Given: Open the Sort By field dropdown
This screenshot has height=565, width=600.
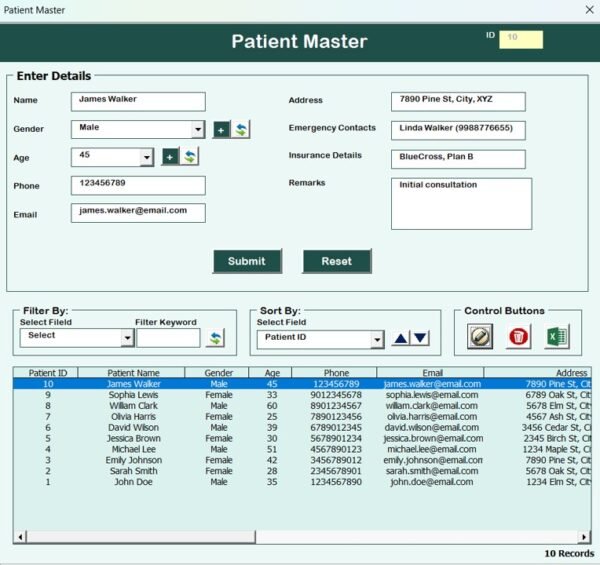Looking at the screenshot, I should pyautogui.click(x=377, y=340).
